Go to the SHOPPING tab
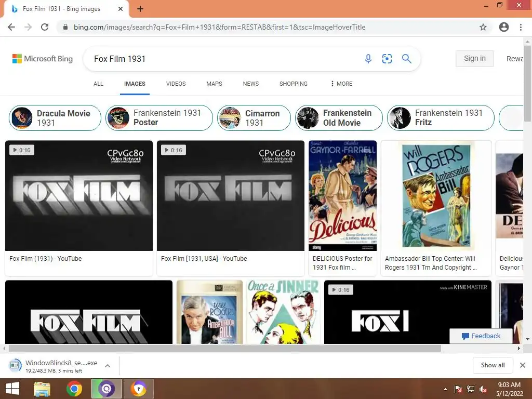 click(294, 84)
